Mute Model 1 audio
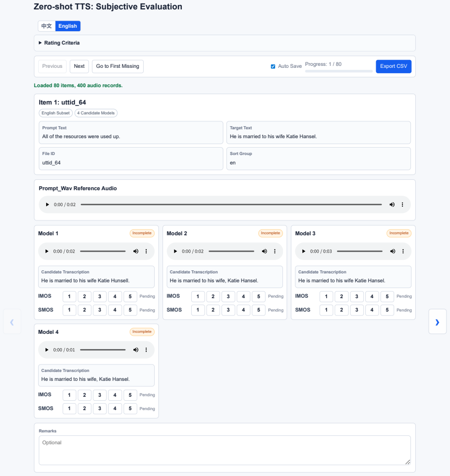Screen dimensions: 450x476 [136, 251]
